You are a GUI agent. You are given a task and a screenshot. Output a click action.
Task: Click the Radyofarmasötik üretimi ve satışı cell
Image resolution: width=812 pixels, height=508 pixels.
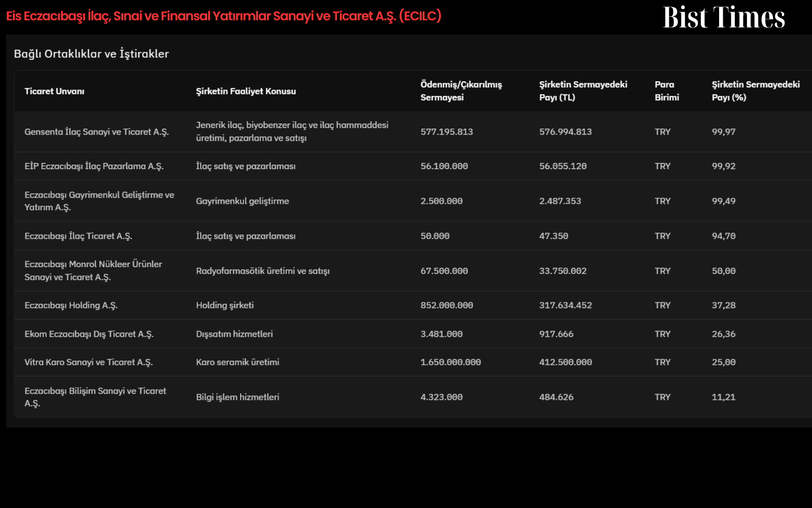263,271
